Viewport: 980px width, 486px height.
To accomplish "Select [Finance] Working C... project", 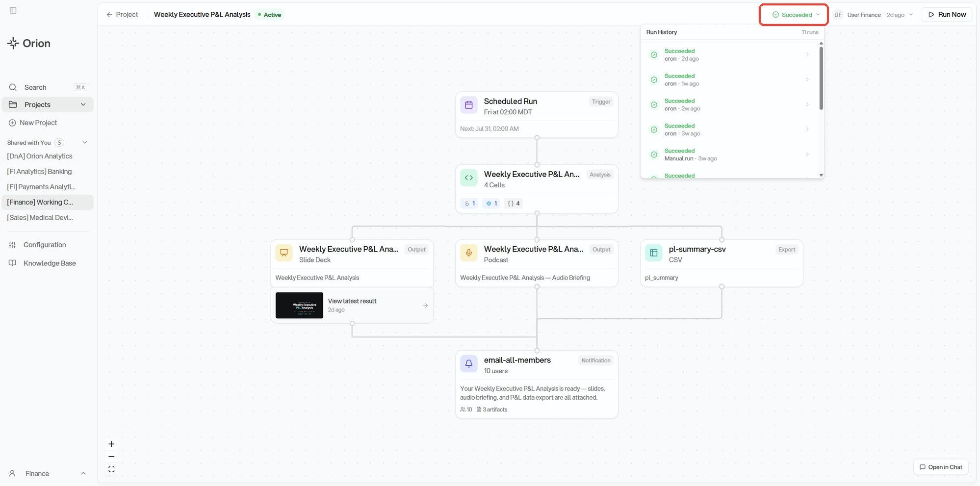I will coord(48,202).
